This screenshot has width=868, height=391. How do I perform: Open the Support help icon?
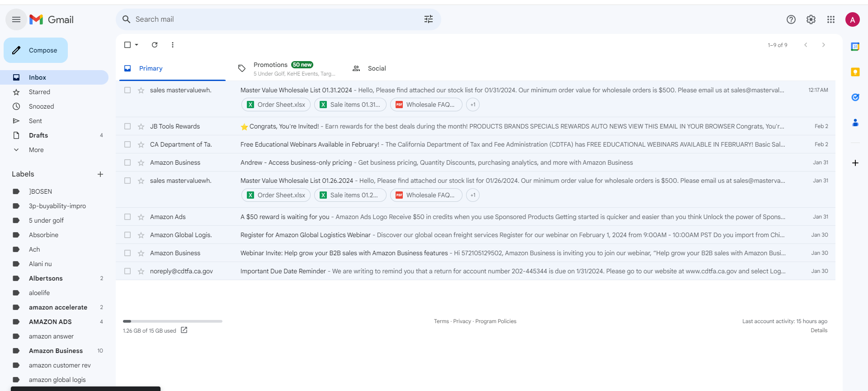pyautogui.click(x=791, y=19)
